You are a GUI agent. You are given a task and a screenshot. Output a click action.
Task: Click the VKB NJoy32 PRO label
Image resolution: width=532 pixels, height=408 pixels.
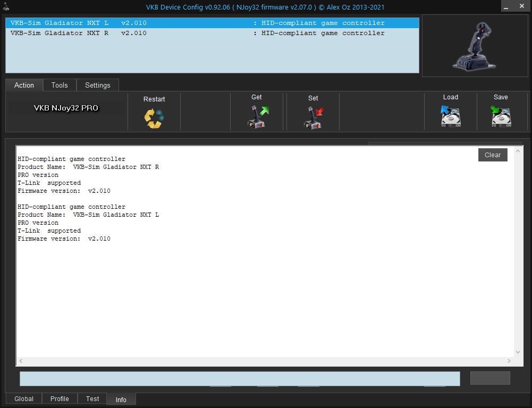click(x=66, y=108)
